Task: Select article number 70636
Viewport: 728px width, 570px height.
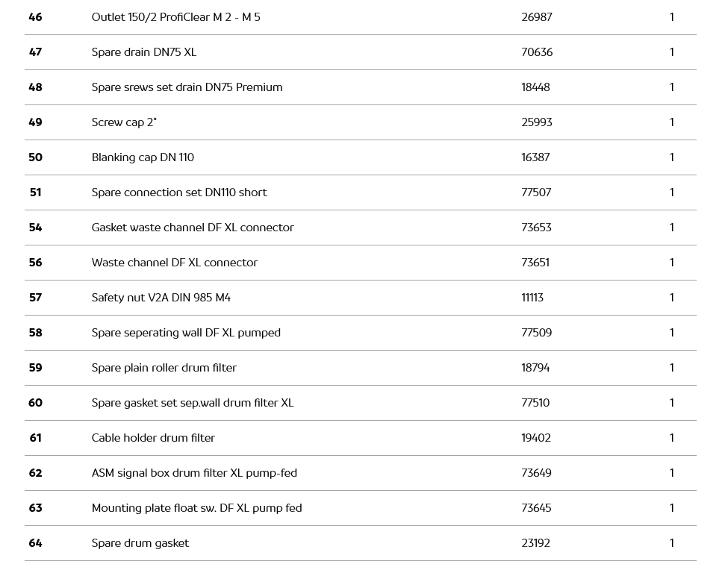Action: point(536,52)
